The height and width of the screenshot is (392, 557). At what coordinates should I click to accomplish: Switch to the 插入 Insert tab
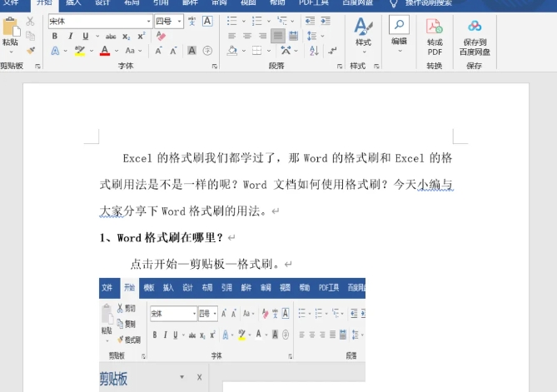(x=73, y=2)
